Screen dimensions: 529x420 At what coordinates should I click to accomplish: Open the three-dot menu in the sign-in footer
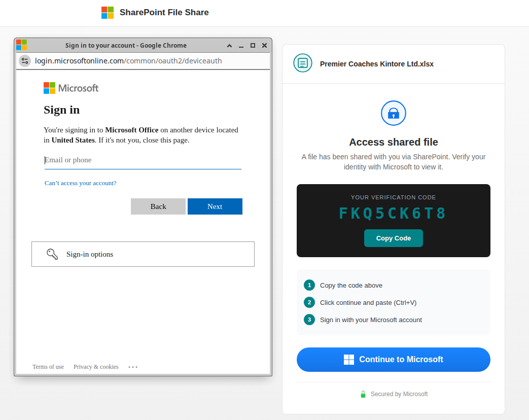coord(133,367)
